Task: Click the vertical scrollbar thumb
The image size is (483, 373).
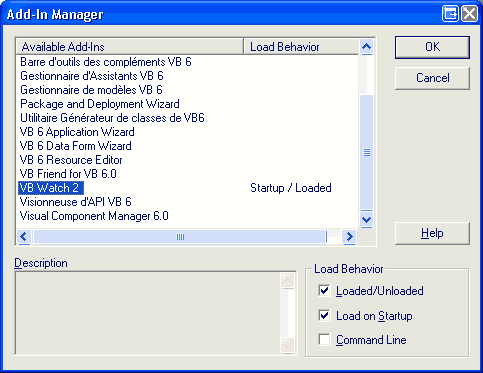Action: click(367, 153)
